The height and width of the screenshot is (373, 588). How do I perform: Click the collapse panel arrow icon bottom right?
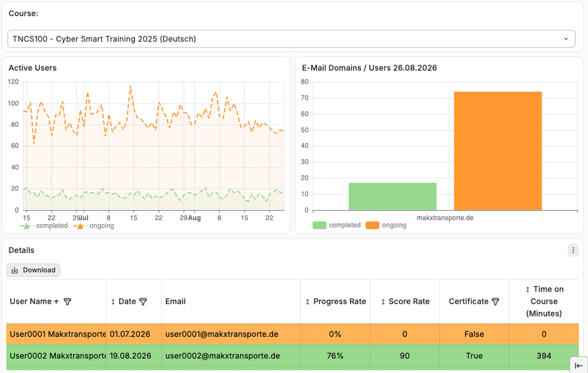[579, 365]
